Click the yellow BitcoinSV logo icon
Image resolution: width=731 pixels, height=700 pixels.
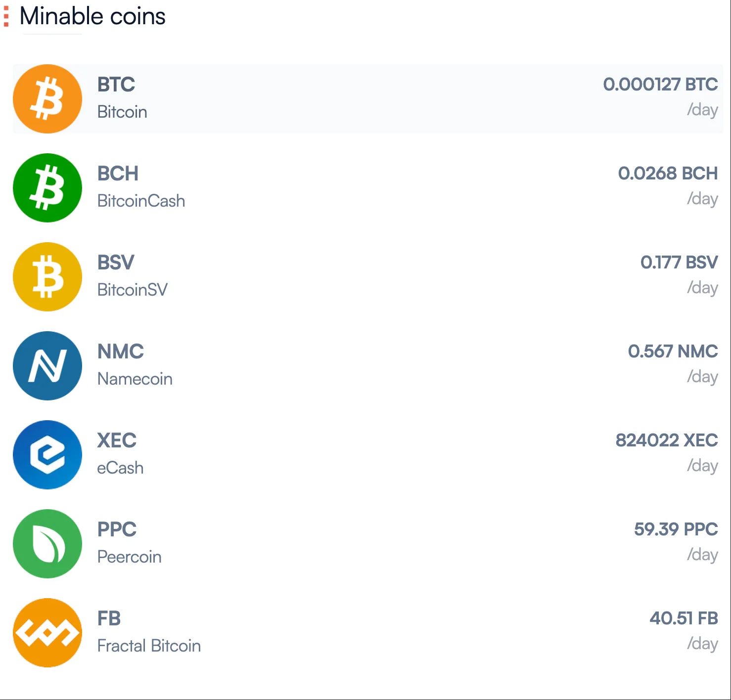pyautogui.click(x=47, y=277)
